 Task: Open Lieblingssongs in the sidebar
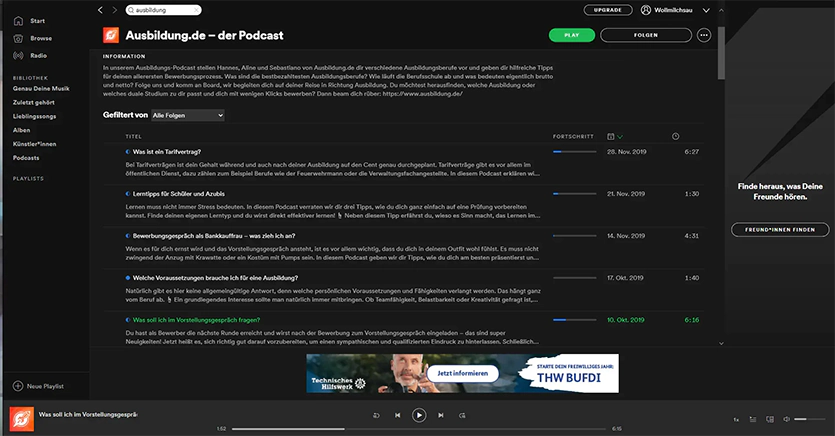point(35,116)
